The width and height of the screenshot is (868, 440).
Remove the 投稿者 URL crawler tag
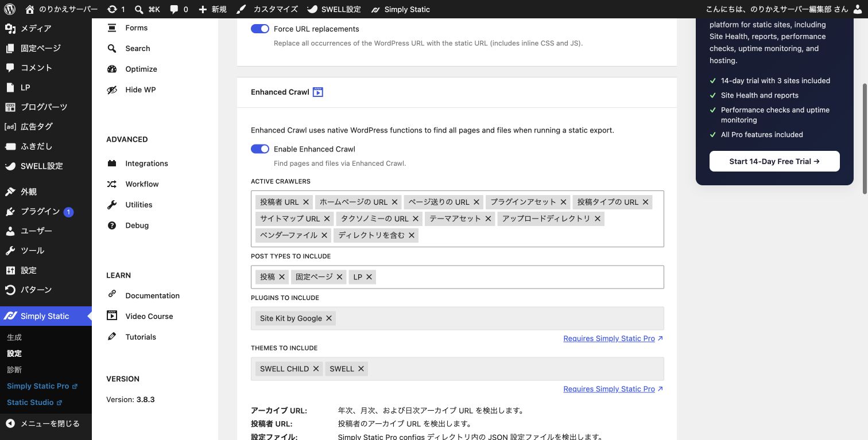[x=306, y=202]
